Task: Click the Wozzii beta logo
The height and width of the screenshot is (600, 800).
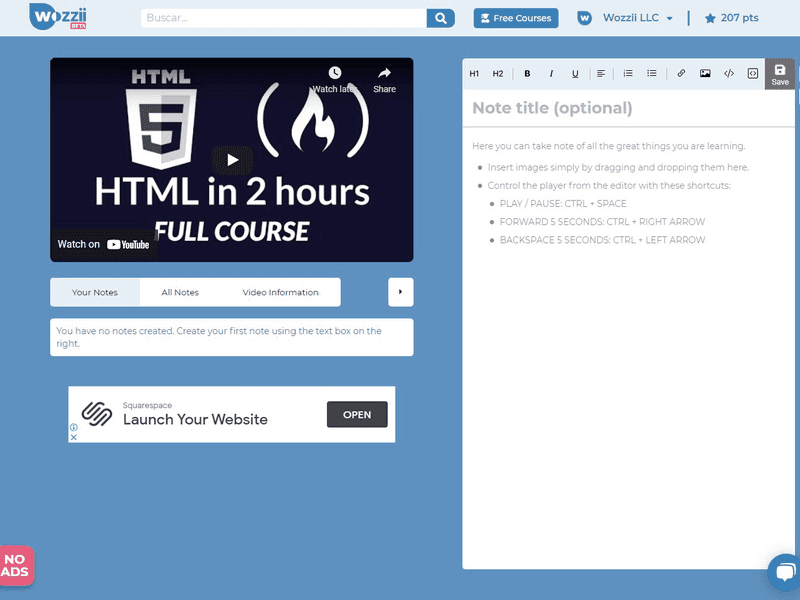Action: [x=58, y=17]
